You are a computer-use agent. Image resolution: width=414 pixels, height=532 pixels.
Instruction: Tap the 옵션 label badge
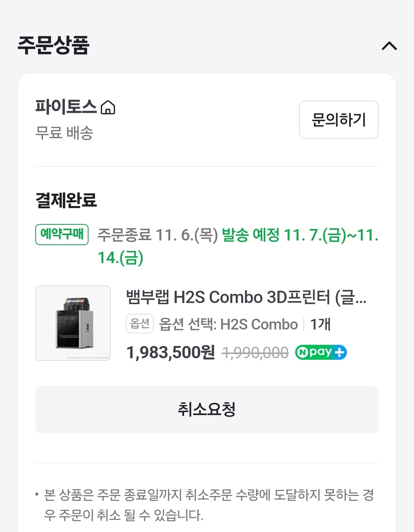point(140,324)
